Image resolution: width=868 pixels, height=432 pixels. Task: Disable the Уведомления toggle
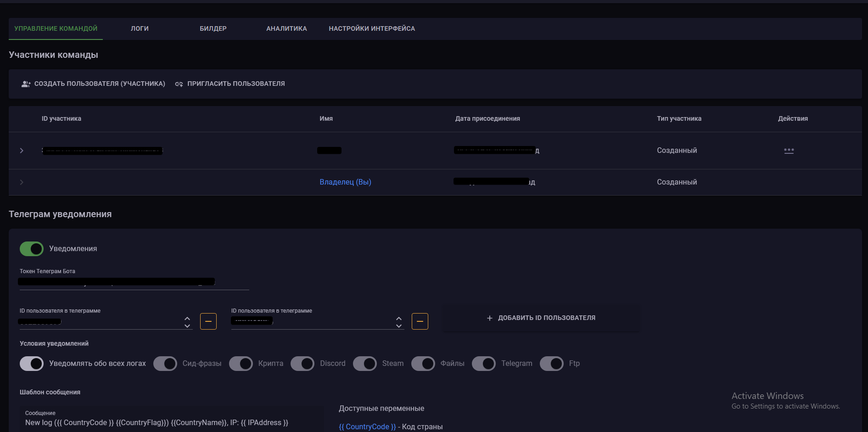click(32, 249)
